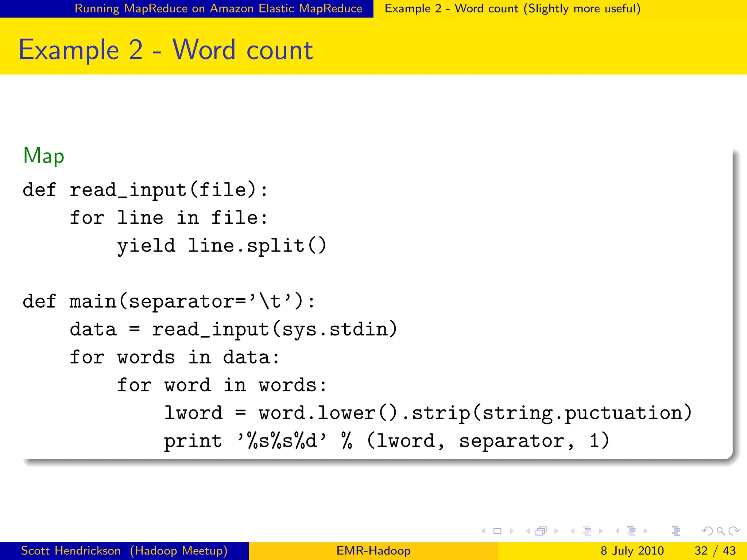Screen dimensions: 747x560
Task: Click author Scott Hendrickson (Hadoop Meetup) footer
Action: click(x=124, y=551)
